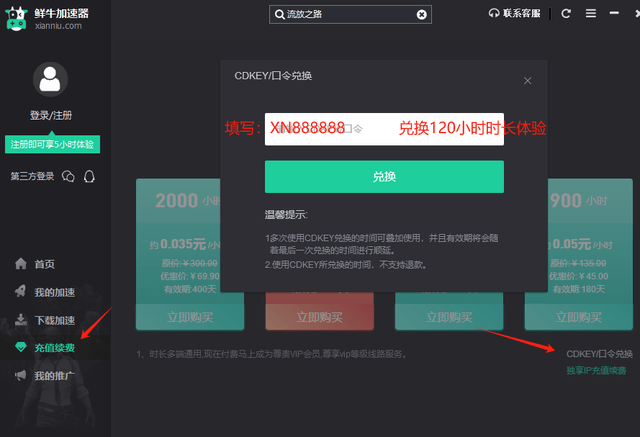The height and width of the screenshot is (437, 640).
Task: Log in with QQ icon
Action: click(90, 177)
